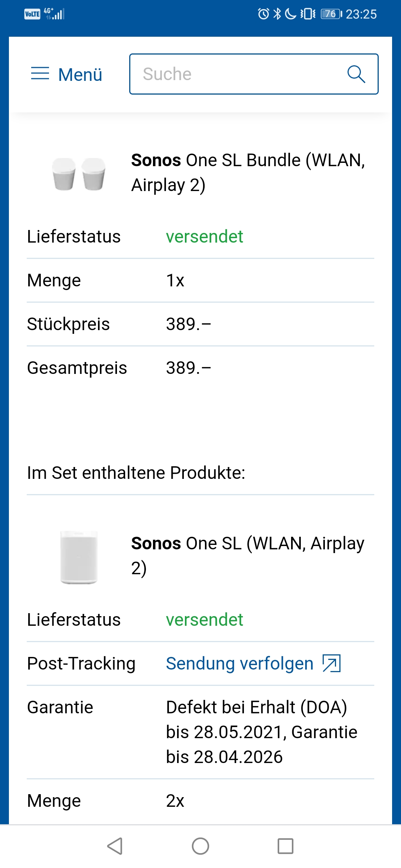Tap the Garantie details text

pyautogui.click(x=261, y=732)
